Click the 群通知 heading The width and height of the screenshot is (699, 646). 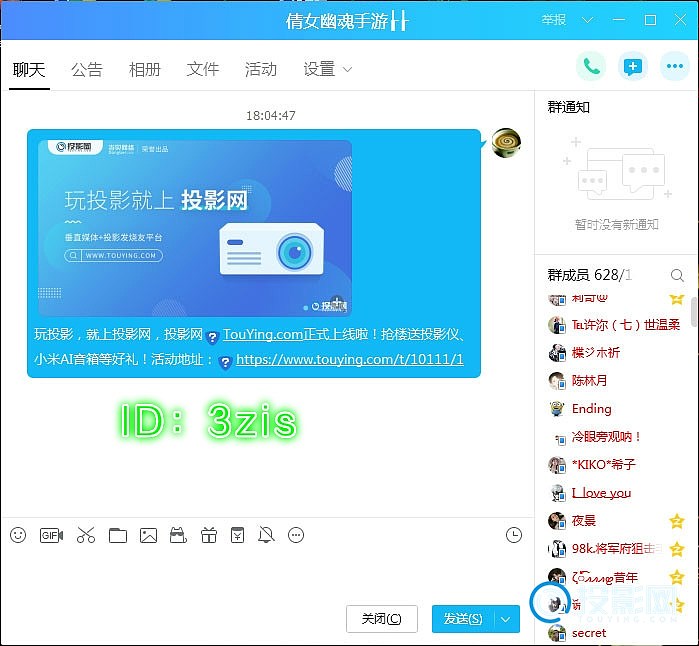click(x=568, y=107)
